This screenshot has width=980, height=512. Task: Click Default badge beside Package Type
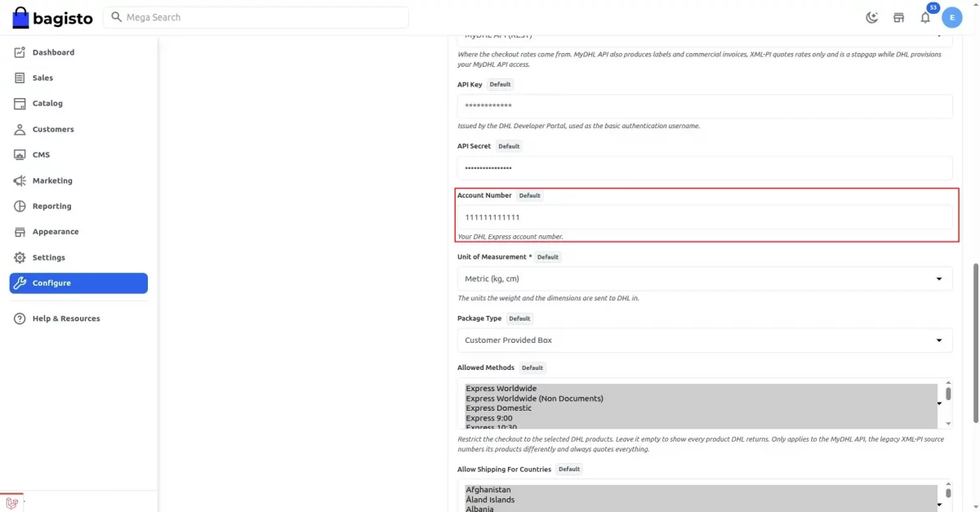click(x=519, y=318)
